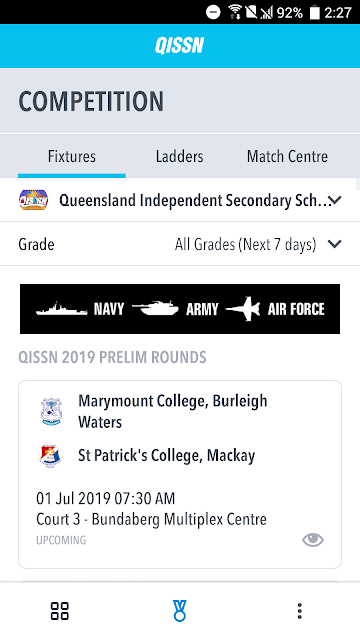Open the three-dot more options menu
This screenshot has height=640, width=360.
(300, 611)
